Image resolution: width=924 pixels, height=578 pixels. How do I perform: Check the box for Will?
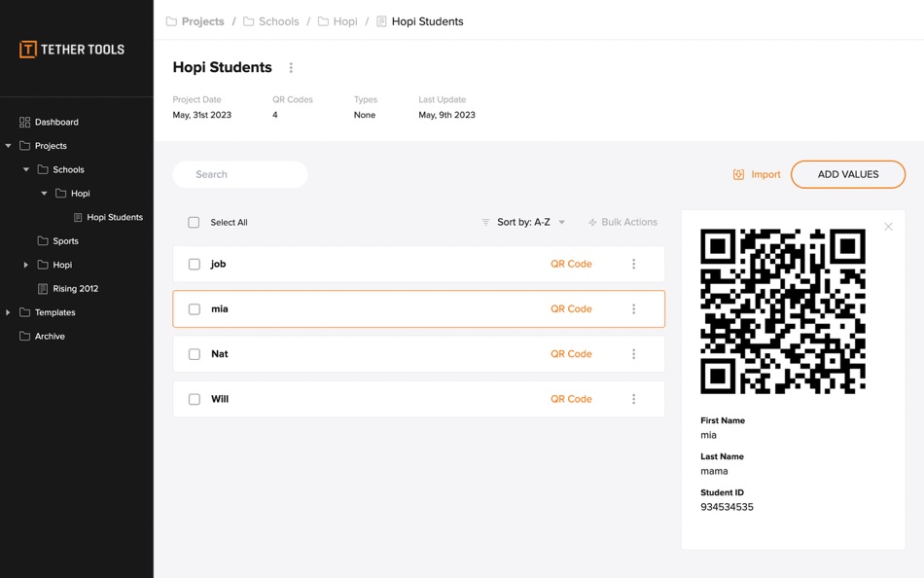coord(194,399)
